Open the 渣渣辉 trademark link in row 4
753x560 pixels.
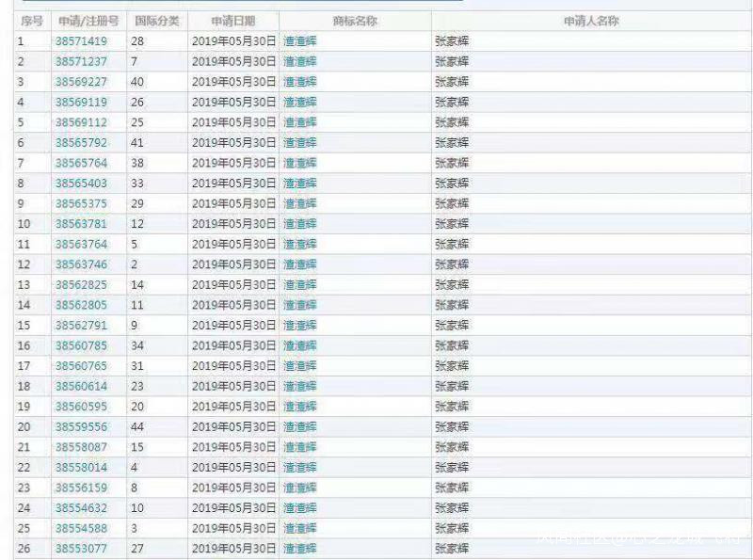(300, 102)
